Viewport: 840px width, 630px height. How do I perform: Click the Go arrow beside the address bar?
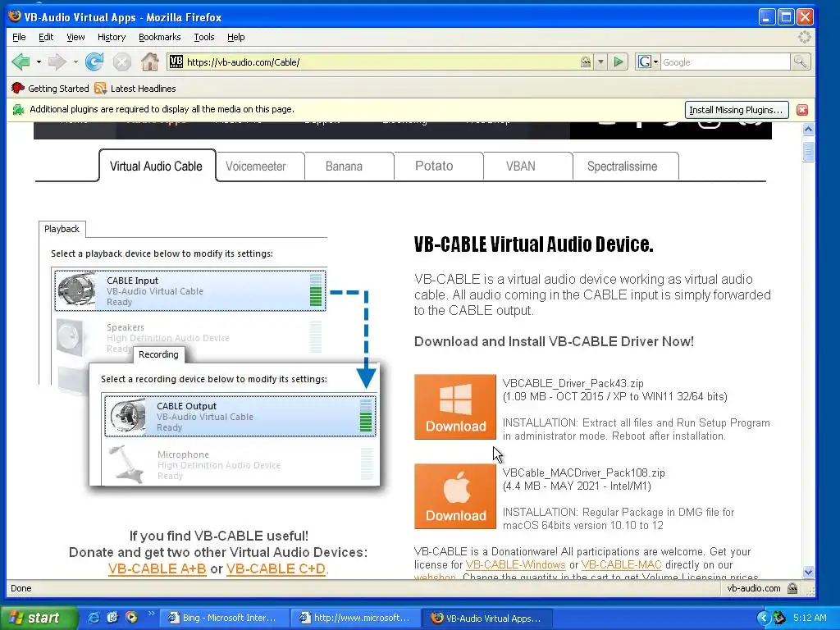click(x=619, y=62)
